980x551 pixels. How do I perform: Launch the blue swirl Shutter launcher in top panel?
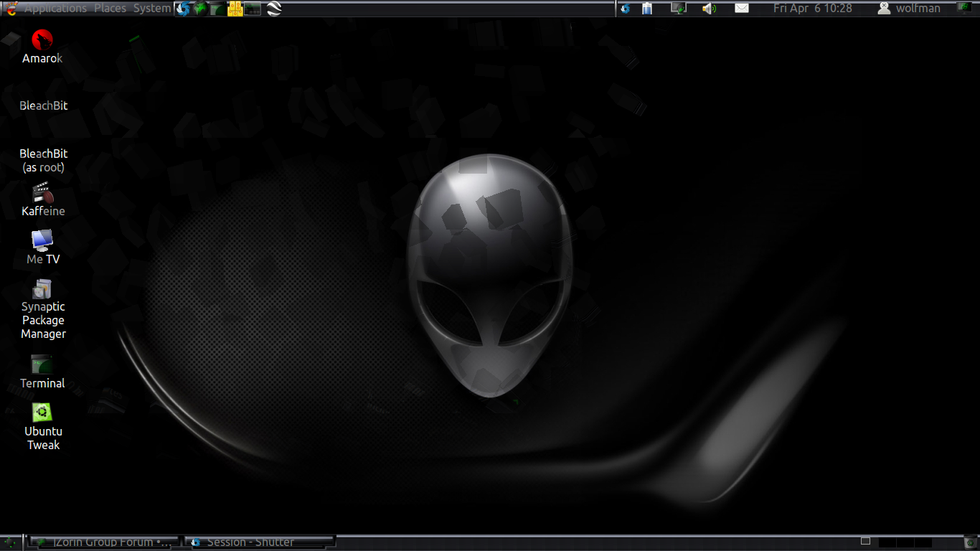point(184,9)
